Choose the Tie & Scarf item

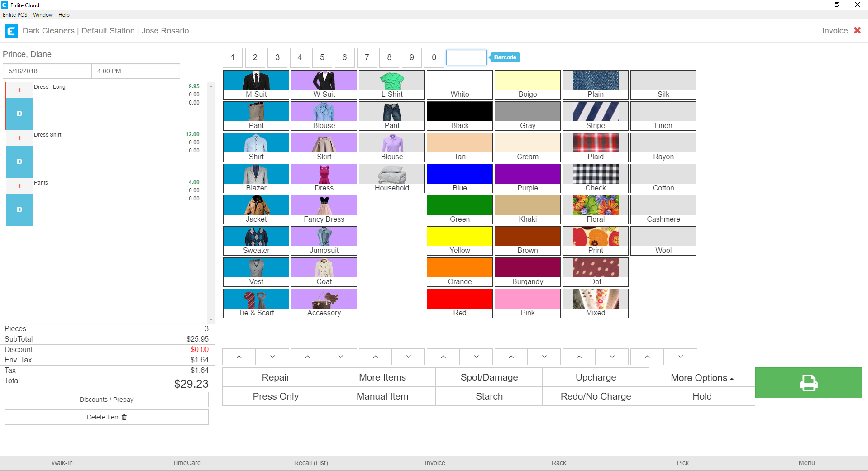[x=256, y=303]
